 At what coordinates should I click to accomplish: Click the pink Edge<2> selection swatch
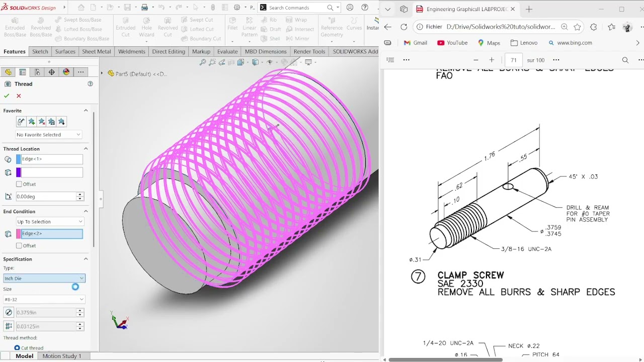pos(19,234)
